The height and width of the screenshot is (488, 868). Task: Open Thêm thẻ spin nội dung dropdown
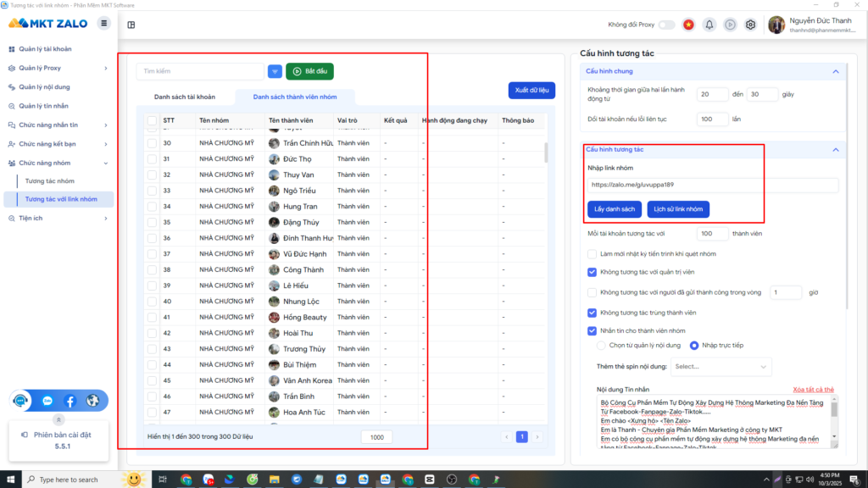(x=721, y=366)
